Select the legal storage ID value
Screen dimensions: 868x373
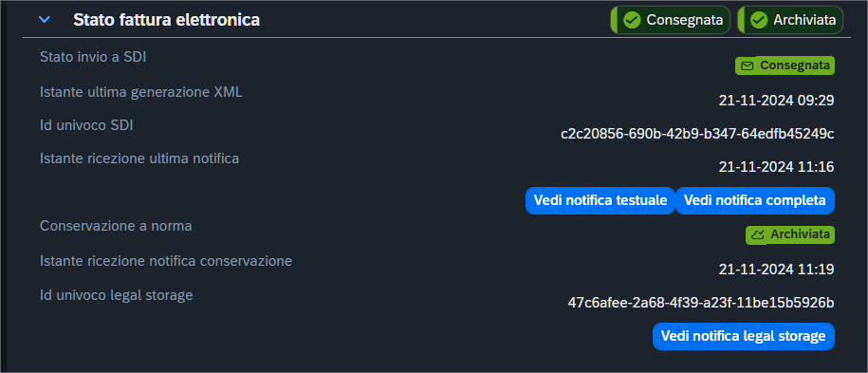click(x=701, y=303)
